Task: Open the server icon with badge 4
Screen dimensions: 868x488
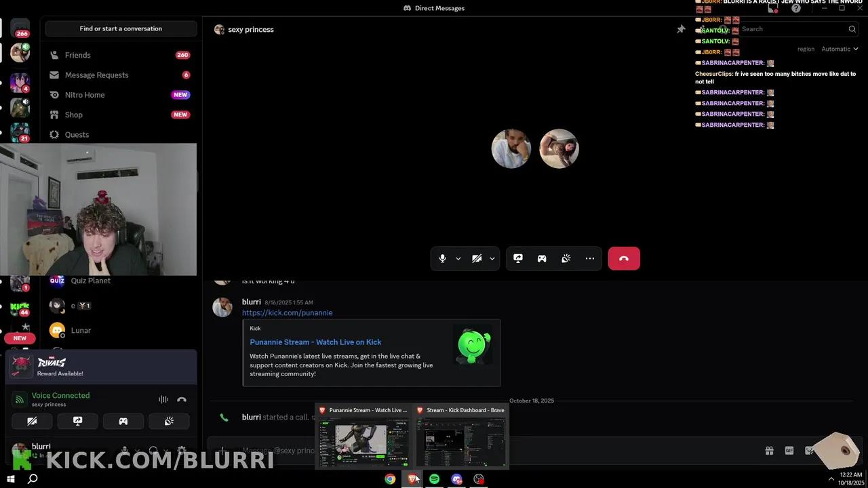Action: [x=20, y=82]
